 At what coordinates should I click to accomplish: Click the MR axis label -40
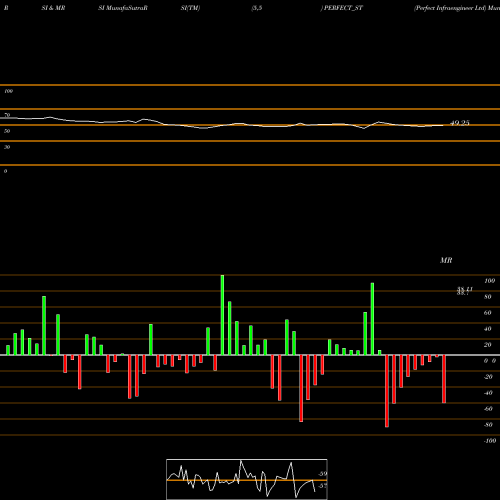(488, 393)
